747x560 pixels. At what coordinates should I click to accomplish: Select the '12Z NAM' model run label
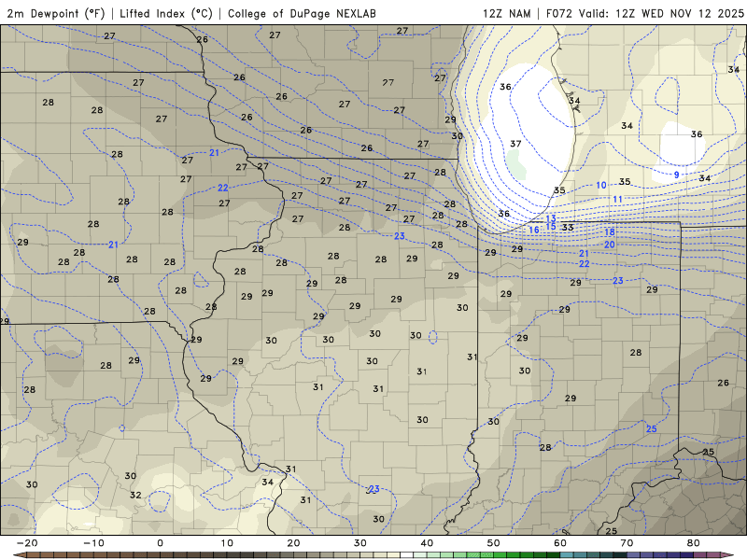tap(506, 13)
